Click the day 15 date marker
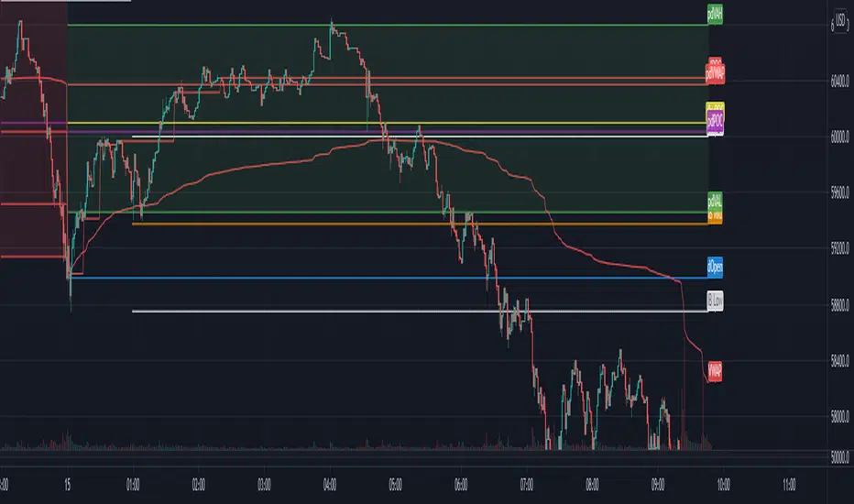 (67, 485)
